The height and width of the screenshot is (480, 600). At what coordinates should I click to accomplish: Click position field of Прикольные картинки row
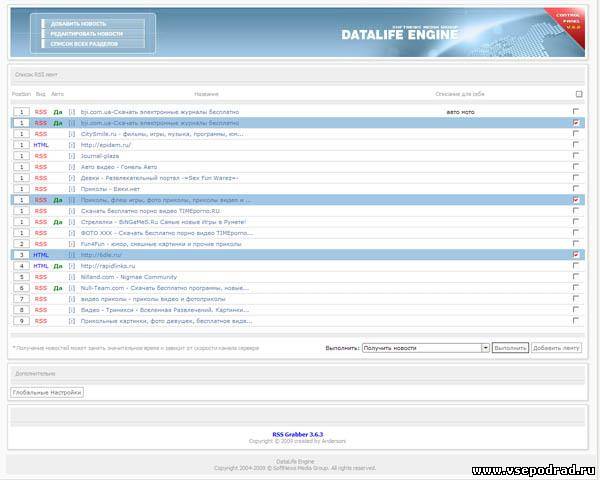(21, 321)
